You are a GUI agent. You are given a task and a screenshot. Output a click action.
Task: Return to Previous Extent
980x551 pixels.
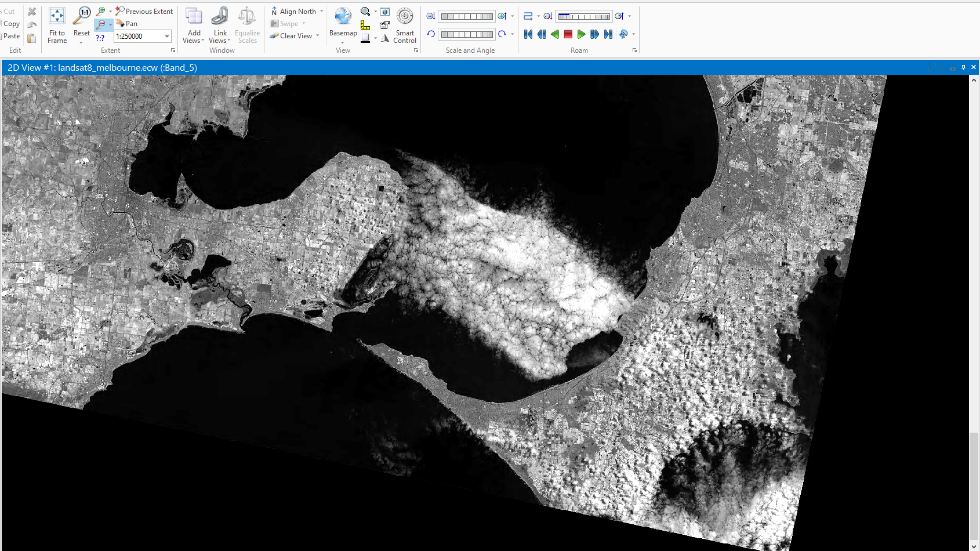point(144,11)
